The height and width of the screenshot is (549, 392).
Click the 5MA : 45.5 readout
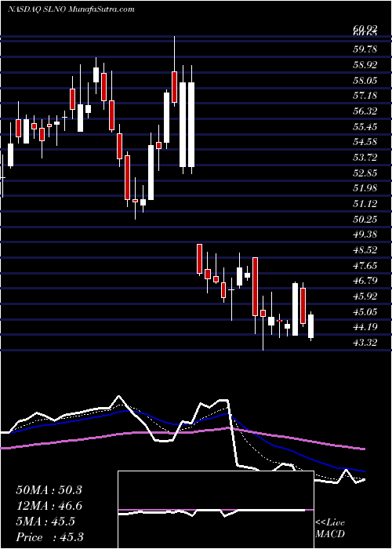[45, 522]
